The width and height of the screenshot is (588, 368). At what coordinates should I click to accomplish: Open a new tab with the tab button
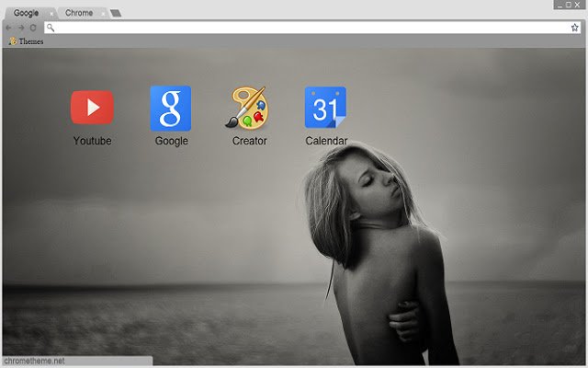pos(116,13)
